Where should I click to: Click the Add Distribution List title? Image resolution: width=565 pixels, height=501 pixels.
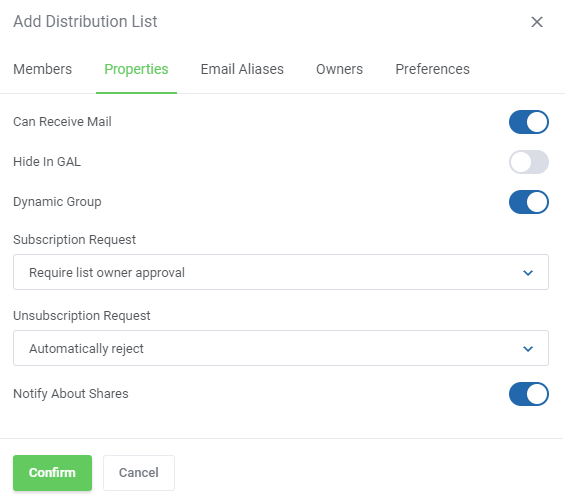(x=85, y=22)
